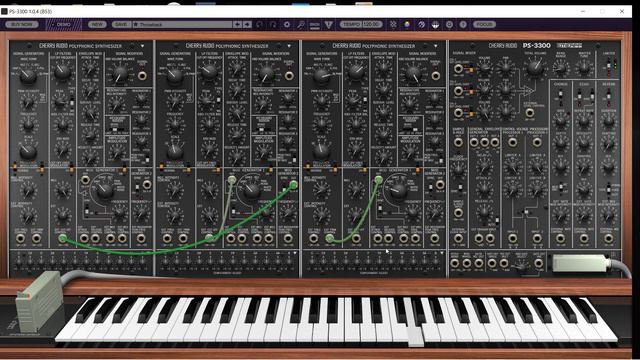Click the Master Tune knob
This screenshot has height=360, width=640.
pos(584,69)
